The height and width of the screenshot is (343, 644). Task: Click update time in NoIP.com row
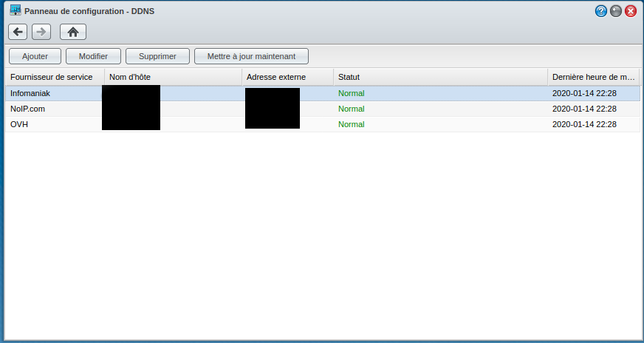coord(584,109)
